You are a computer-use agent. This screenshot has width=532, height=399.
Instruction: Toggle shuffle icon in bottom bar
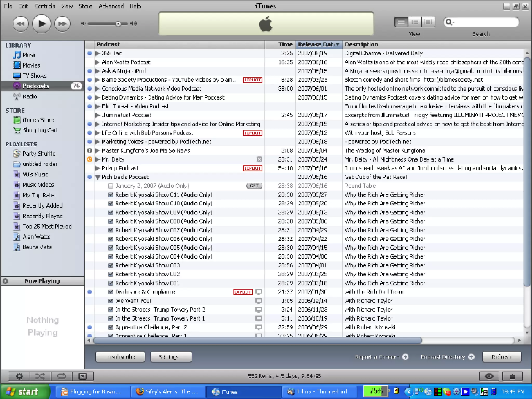pyautogui.click(x=40, y=376)
